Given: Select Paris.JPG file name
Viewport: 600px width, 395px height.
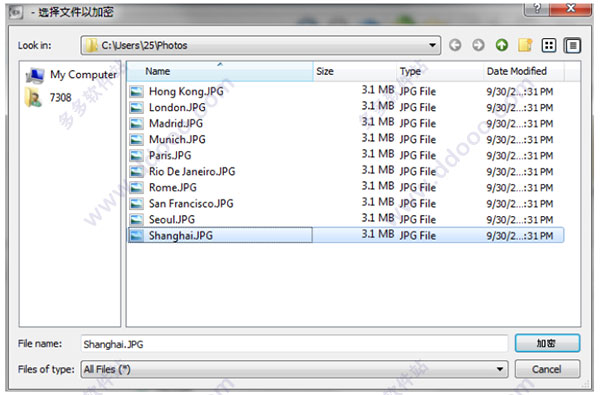Looking at the screenshot, I should pyautogui.click(x=170, y=156).
